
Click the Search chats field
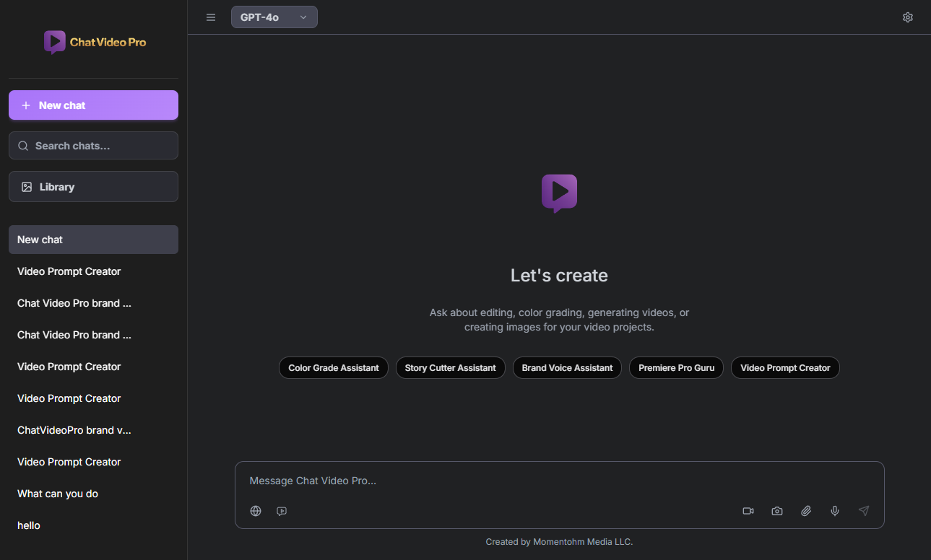tap(93, 146)
